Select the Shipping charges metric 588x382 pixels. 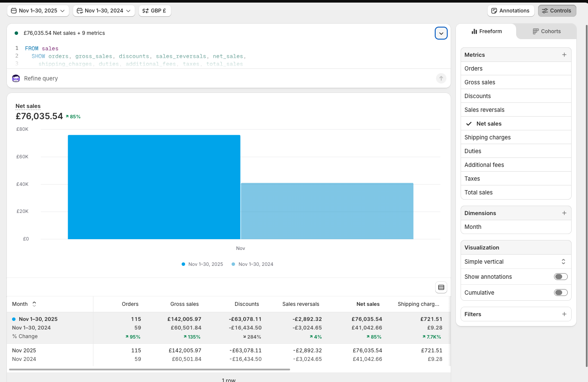[x=516, y=137]
